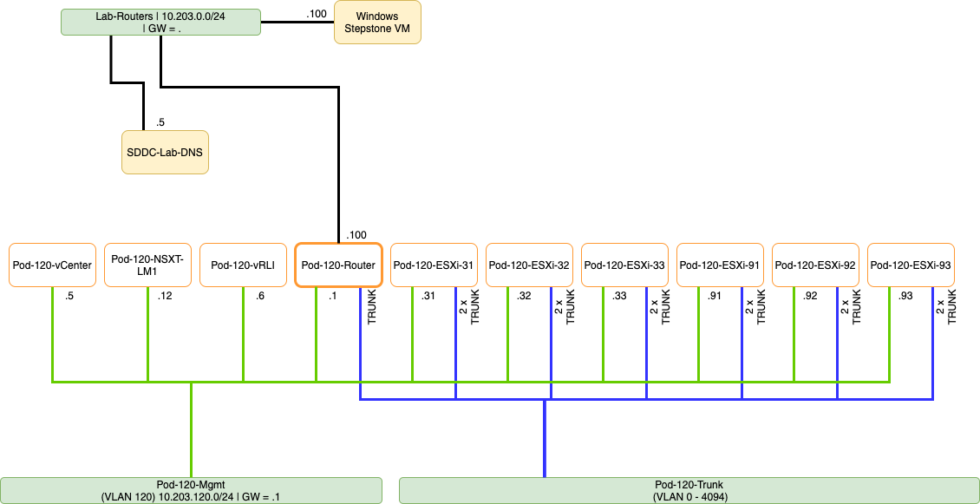The image size is (980, 504).
Task: Select the Lab-Routers network box
Action: [x=160, y=22]
